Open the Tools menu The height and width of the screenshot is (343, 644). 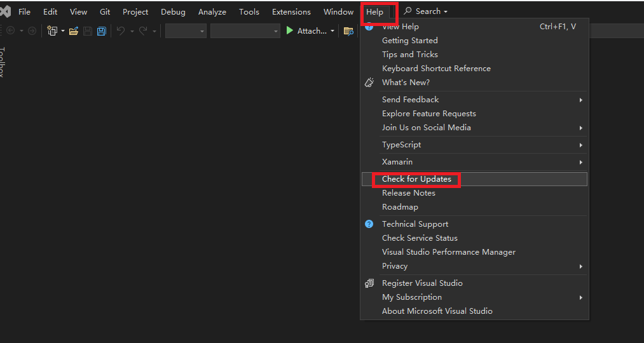249,12
